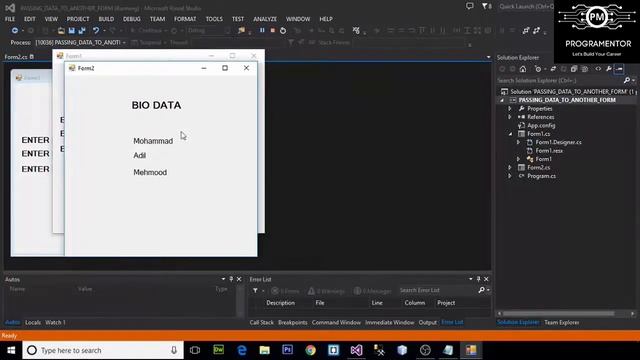Viewport: 640px width, 360px height.
Task: Pin the Error List panel
Action: tap(478, 279)
